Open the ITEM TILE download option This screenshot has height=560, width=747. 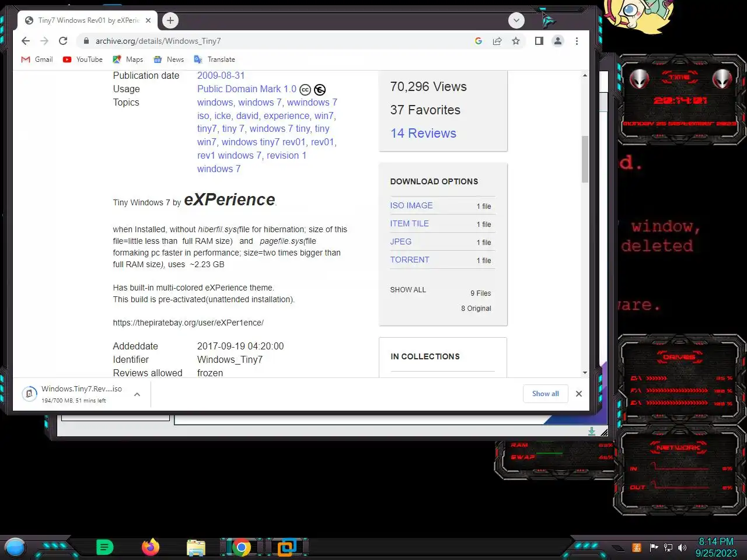[410, 223]
